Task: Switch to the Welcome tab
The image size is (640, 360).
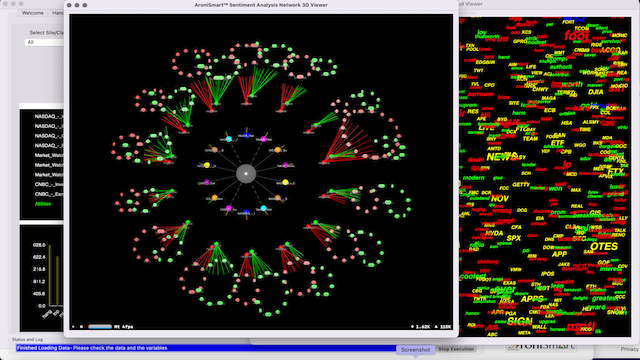Action: 33,13
